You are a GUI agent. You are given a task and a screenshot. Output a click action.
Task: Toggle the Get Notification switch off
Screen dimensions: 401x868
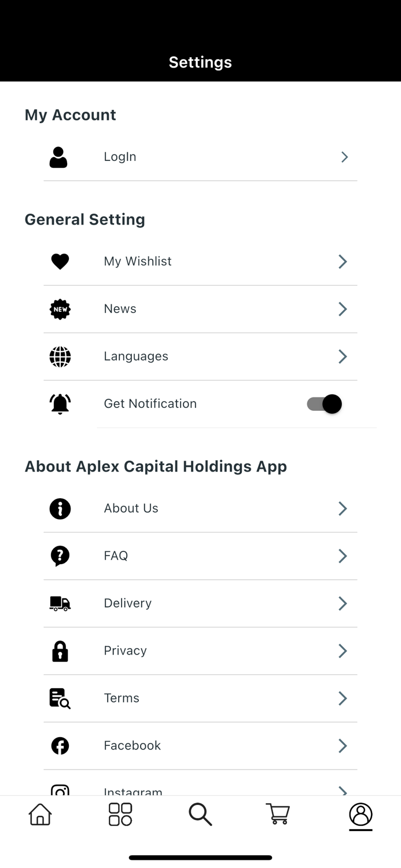pos(322,403)
